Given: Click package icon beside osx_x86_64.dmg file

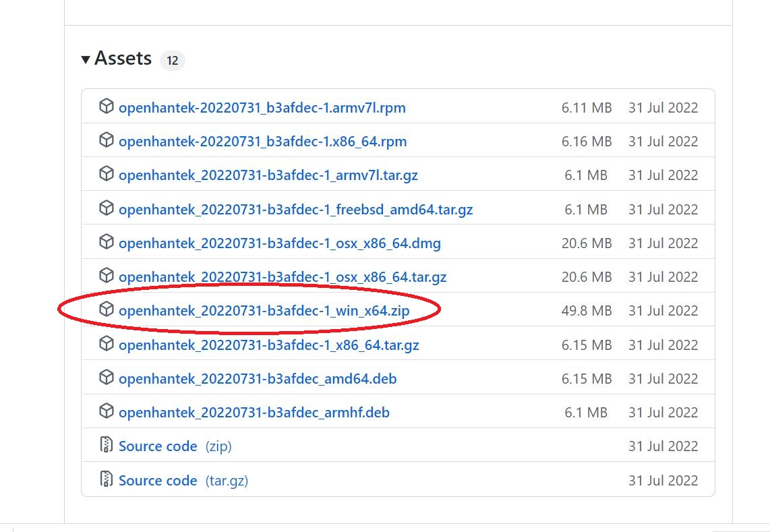Looking at the screenshot, I should (106, 242).
